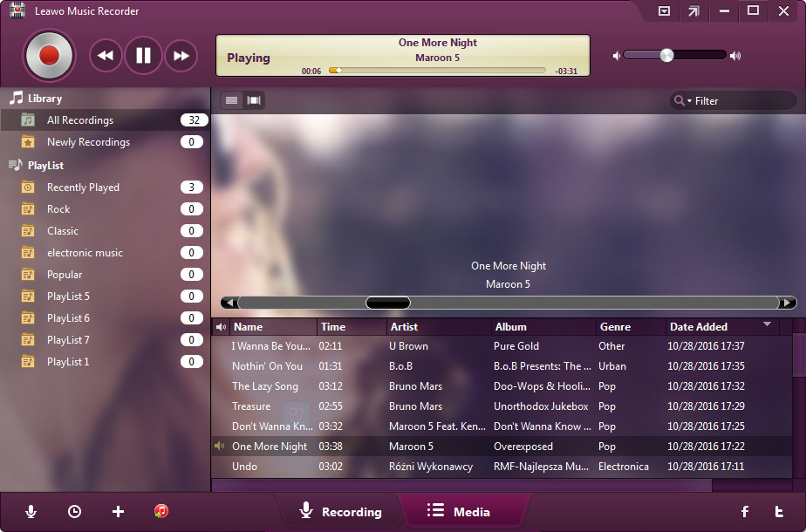Click the cover flow left arrow
This screenshot has width=806, height=532.
pyautogui.click(x=229, y=303)
